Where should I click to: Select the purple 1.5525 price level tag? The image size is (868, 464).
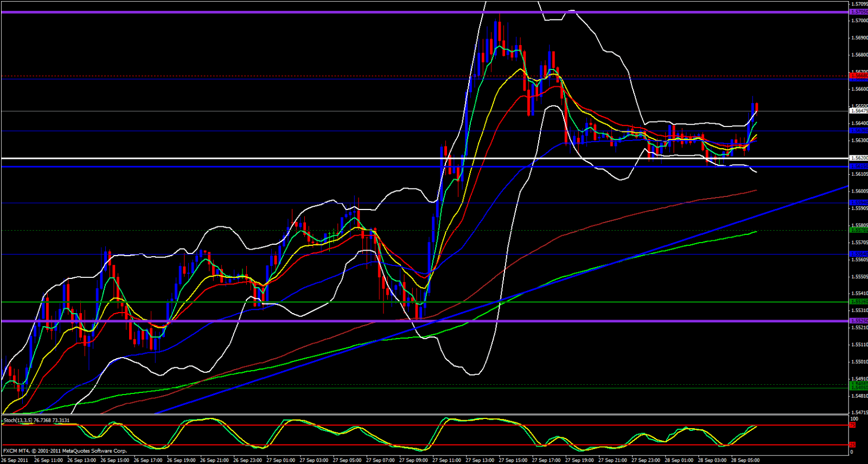click(858, 321)
